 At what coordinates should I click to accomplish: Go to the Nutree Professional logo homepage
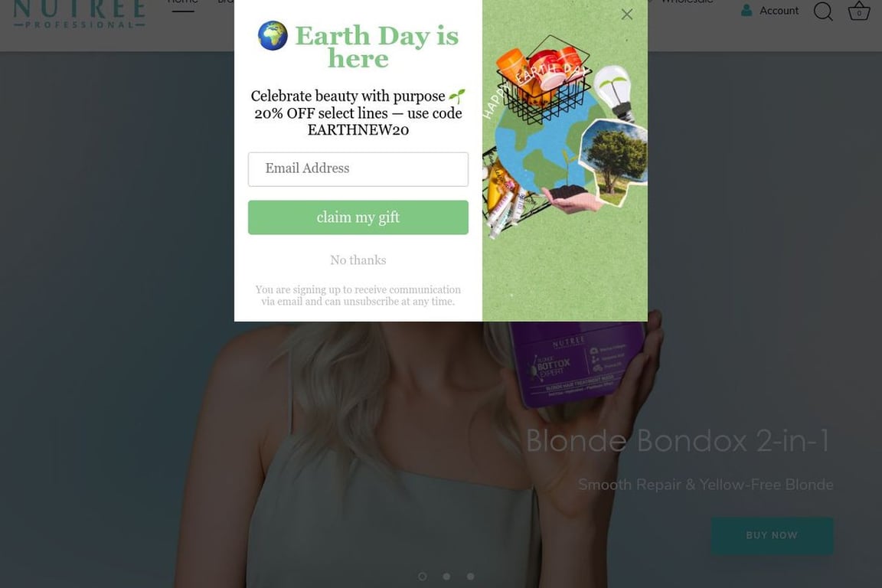point(80,14)
